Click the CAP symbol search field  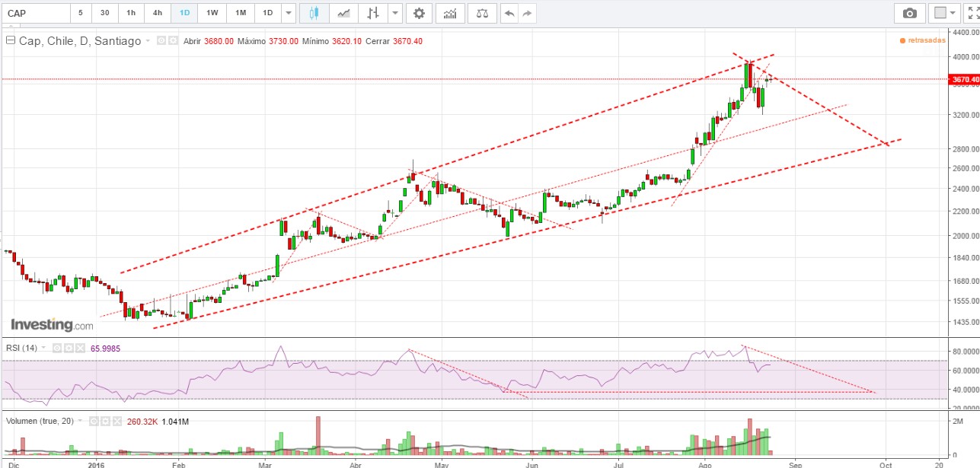(x=34, y=13)
